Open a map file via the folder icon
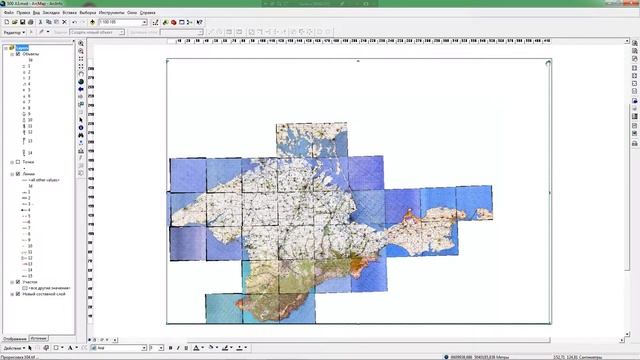640x360 pixels. [x=14, y=22]
